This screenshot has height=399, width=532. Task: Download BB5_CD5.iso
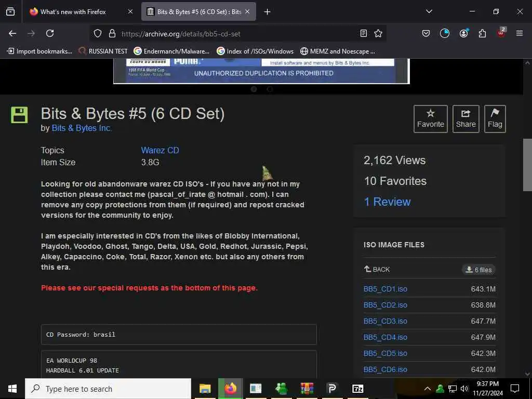385,353
